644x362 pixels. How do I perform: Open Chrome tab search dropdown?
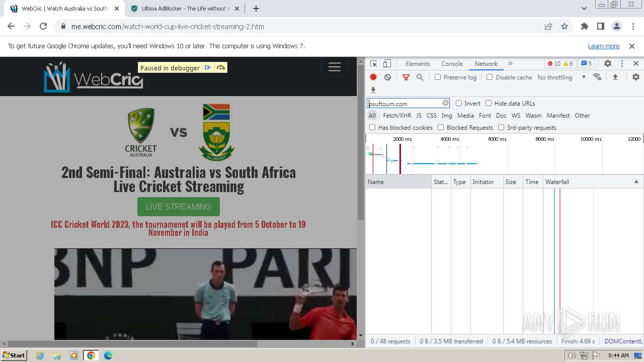584,9
